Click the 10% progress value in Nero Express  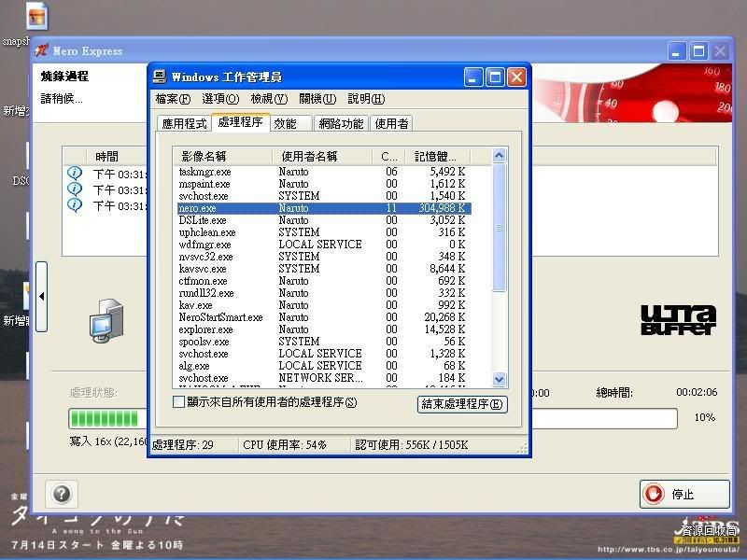pos(705,417)
